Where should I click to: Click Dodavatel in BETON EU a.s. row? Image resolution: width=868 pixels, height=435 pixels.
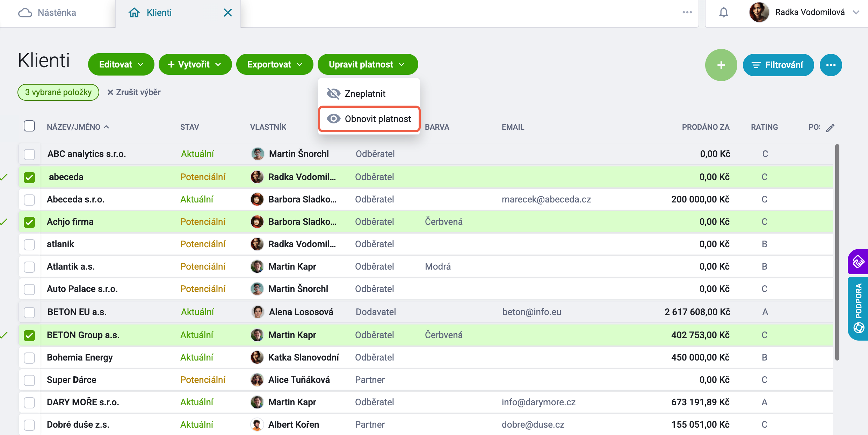pyautogui.click(x=376, y=312)
